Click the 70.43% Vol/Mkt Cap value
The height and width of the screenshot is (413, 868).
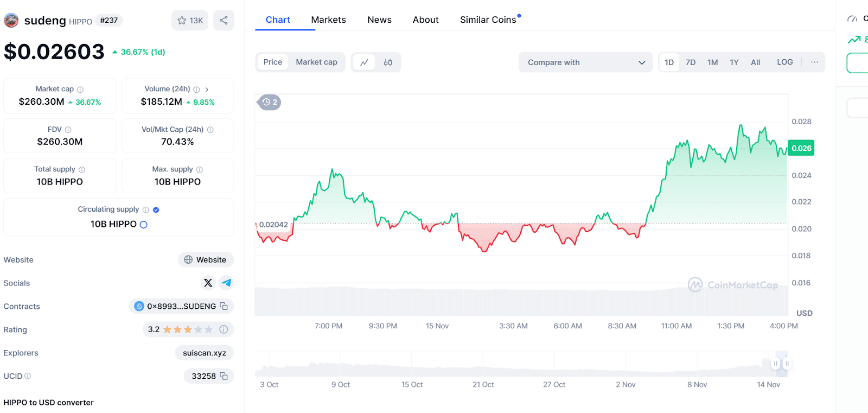click(x=177, y=142)
